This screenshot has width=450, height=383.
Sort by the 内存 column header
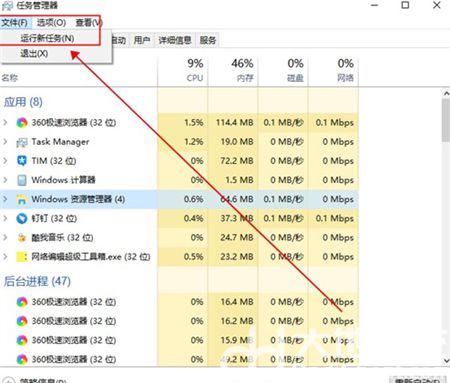(x=233, y=71)
